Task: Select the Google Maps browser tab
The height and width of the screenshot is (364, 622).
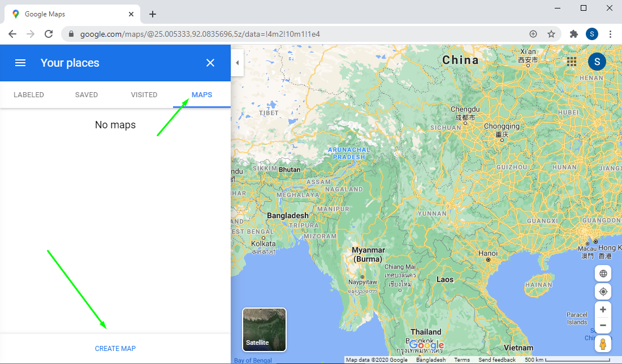Action: [x=72, y=14]
